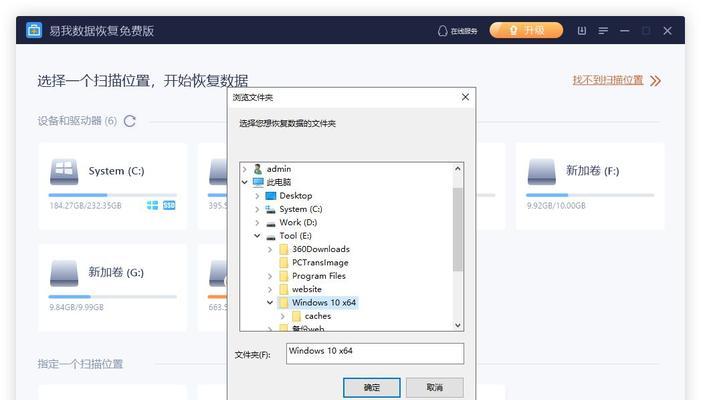Click Desktop blue icon in tree

click(270, 196)
